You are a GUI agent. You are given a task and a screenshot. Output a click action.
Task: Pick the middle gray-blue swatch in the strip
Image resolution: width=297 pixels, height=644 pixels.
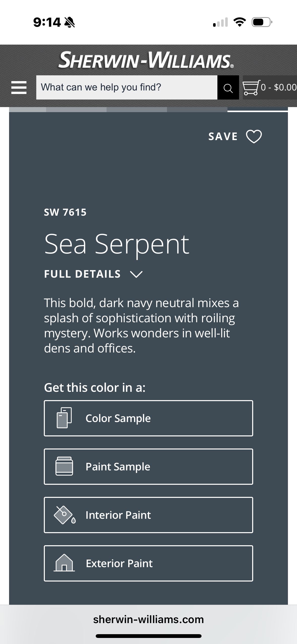point(137,110)
